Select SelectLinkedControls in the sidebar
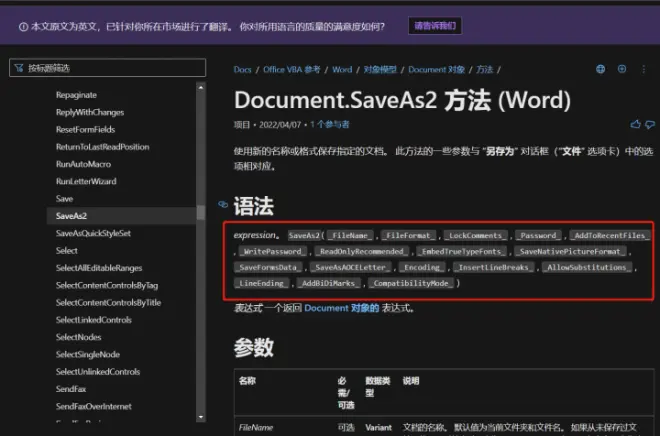660x436 pixels. click(x=94, y=319)
